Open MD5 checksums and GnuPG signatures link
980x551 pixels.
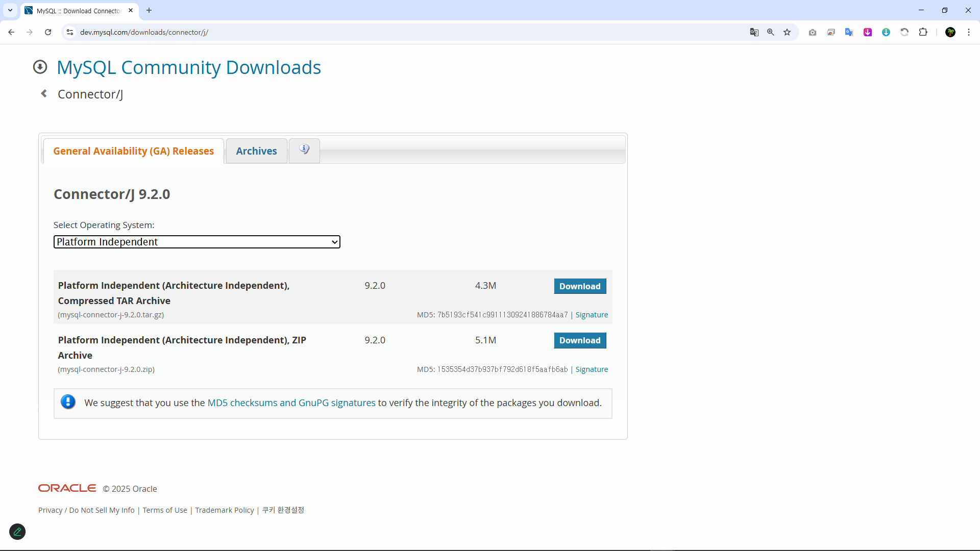[x=291, y=403]
